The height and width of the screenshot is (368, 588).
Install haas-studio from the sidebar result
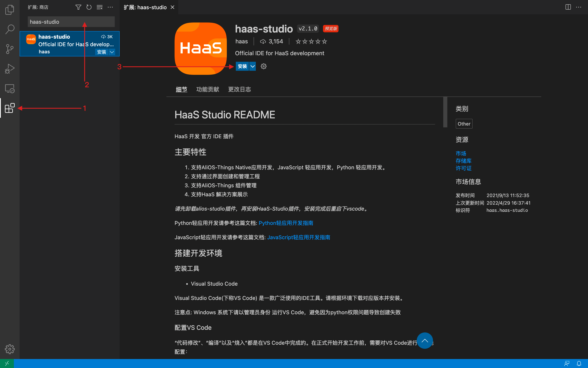[x=101, y=52]
